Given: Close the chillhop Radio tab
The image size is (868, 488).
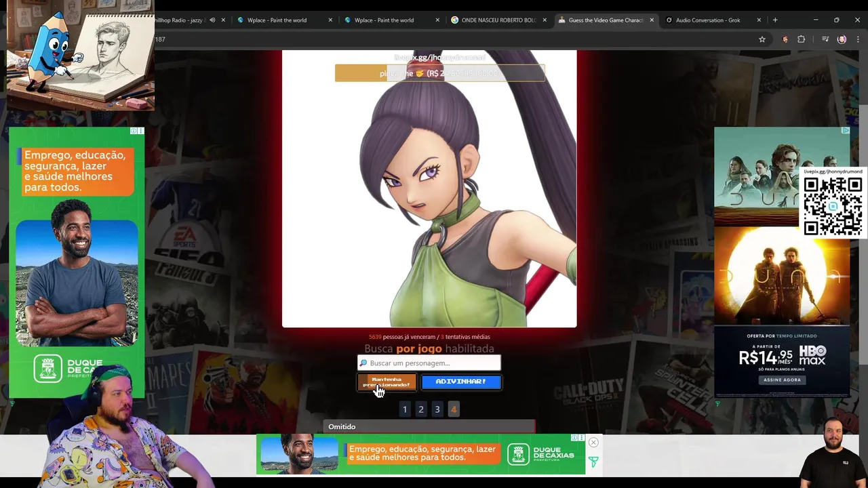Looking at the screenshot, I should [x=223, y=20].
